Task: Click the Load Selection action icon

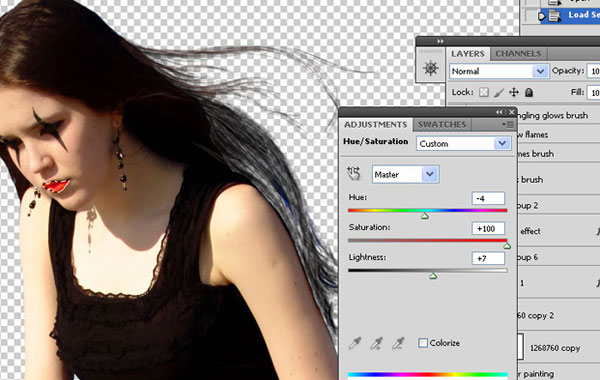Action: point(554,16)
